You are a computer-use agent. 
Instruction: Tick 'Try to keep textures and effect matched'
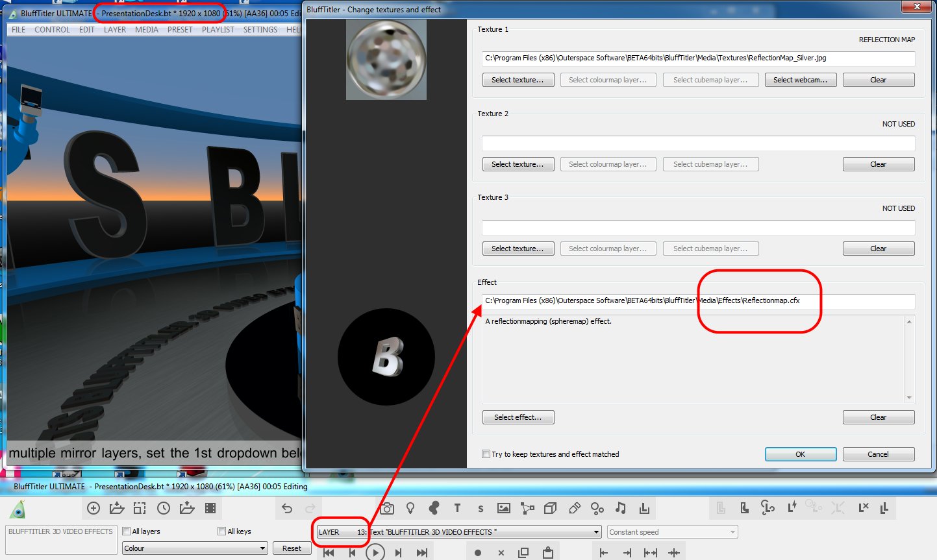click(x=486, y=454)
